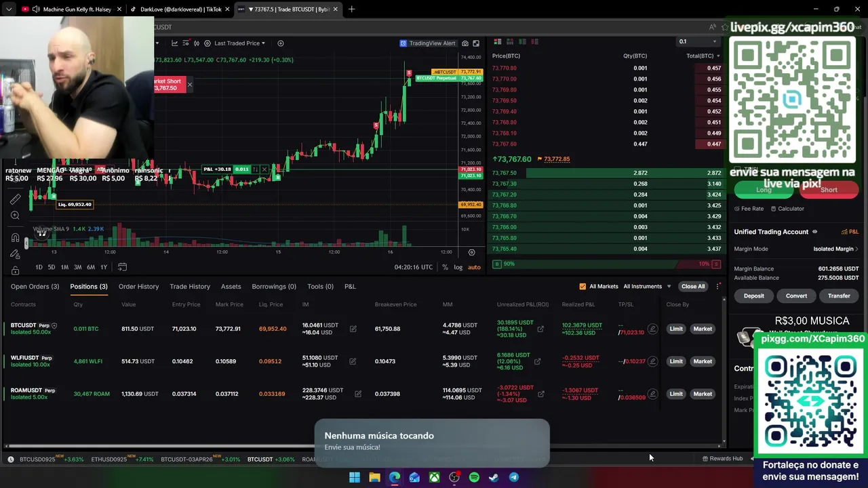Edit margin for BTCUSDT position
This screenshot has height=488, width=868.
353,329
